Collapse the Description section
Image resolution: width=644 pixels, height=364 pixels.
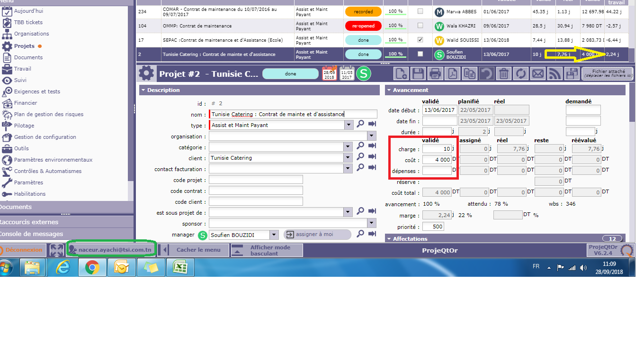(x=259, y=90)
